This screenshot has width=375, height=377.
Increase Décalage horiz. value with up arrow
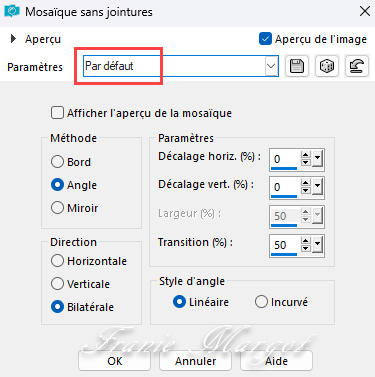(x=306, y=155)
